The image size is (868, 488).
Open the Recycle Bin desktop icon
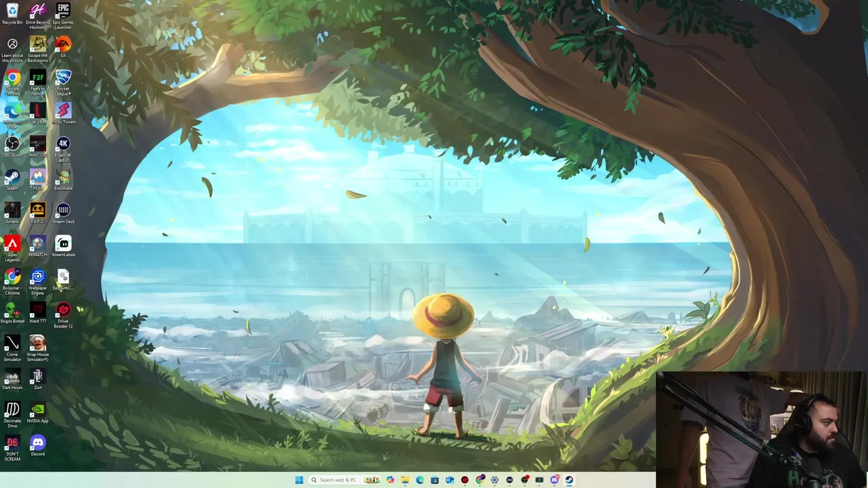click(x=12, y=14)
